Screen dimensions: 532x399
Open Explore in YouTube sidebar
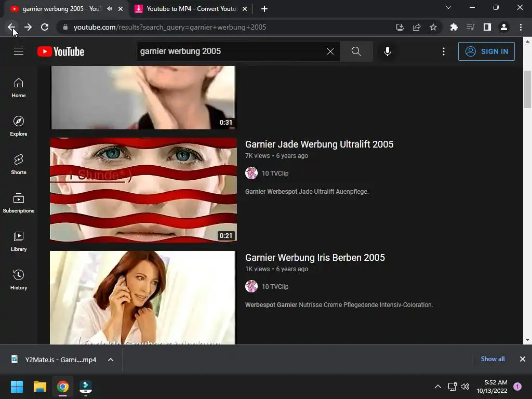pos(19,126)
